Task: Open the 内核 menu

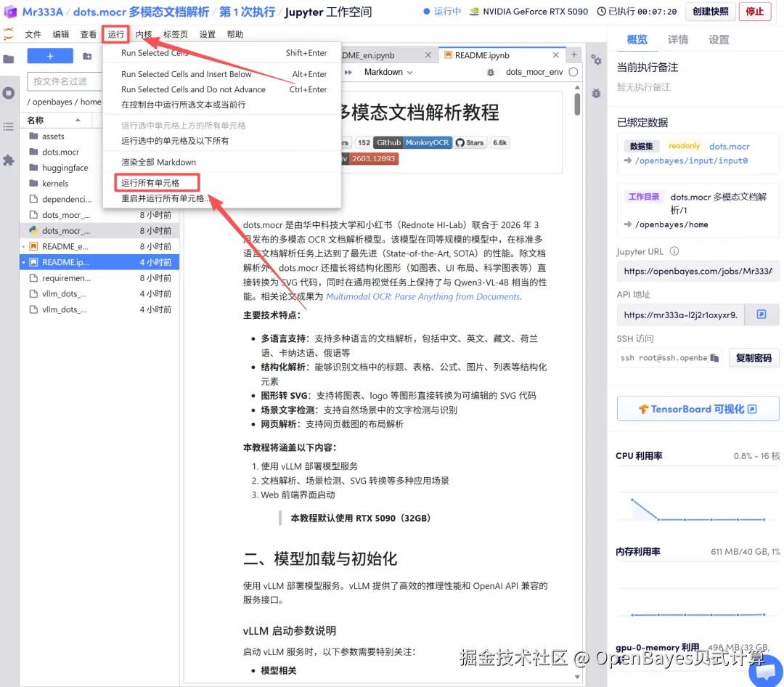Action: (144, 34)
